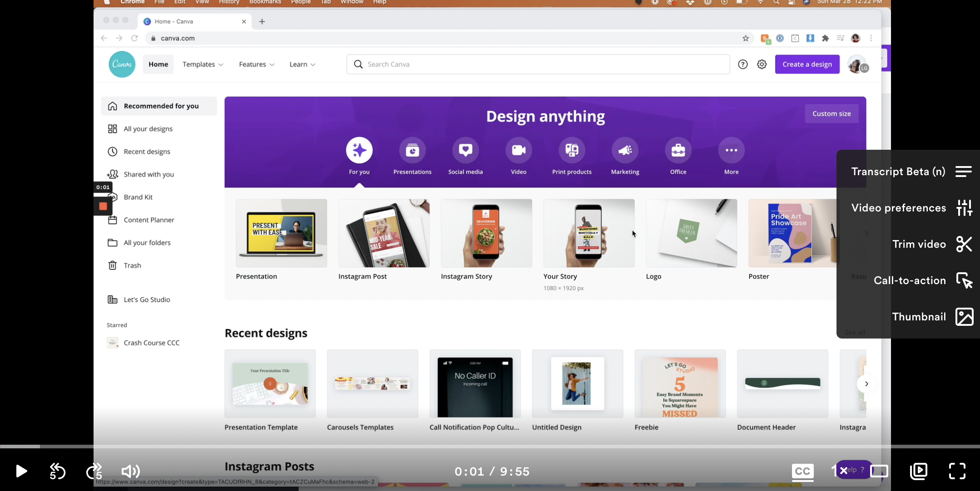Rewind video five seconds
Viewport: 980px width, 491px height.
pyautogui.click(x=58, y=471)
